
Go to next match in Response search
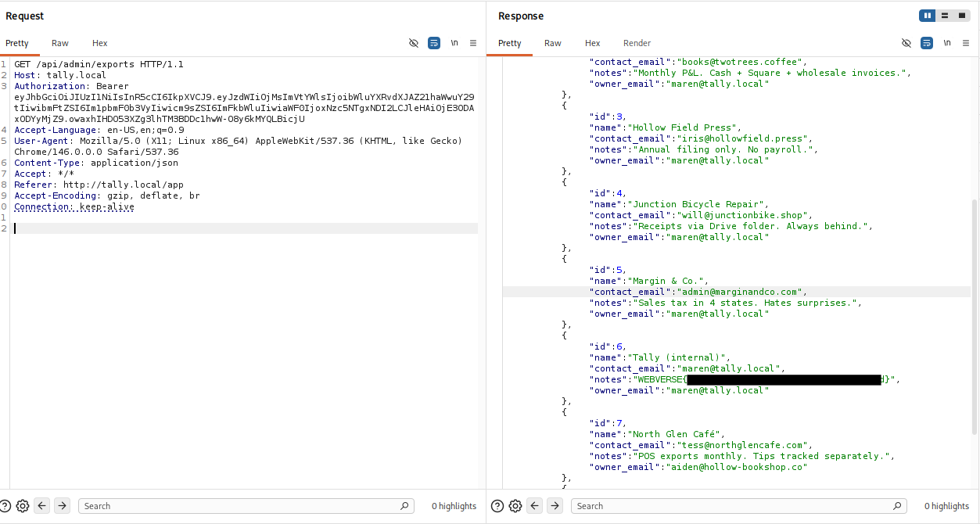(x=555, y=506)
